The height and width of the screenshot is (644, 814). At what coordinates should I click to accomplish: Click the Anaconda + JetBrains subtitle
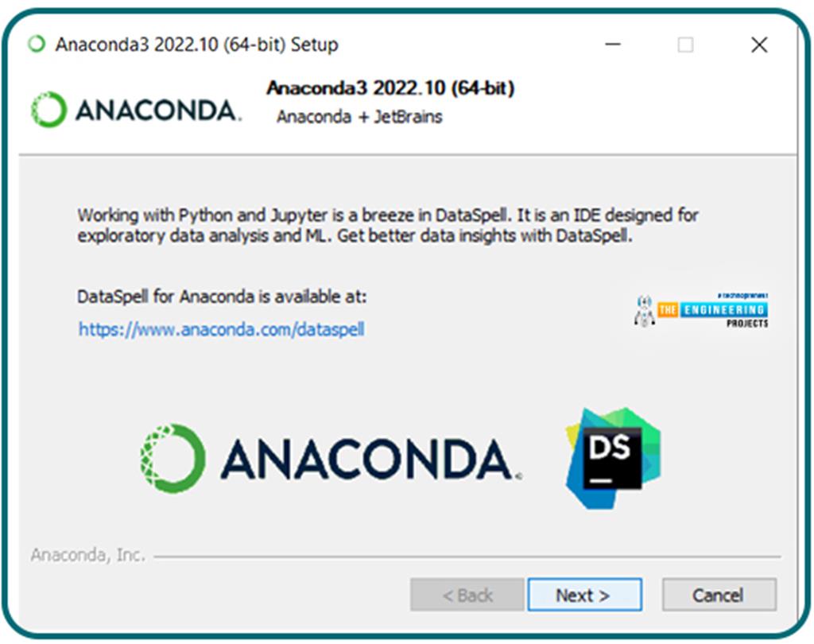[359, 116]
